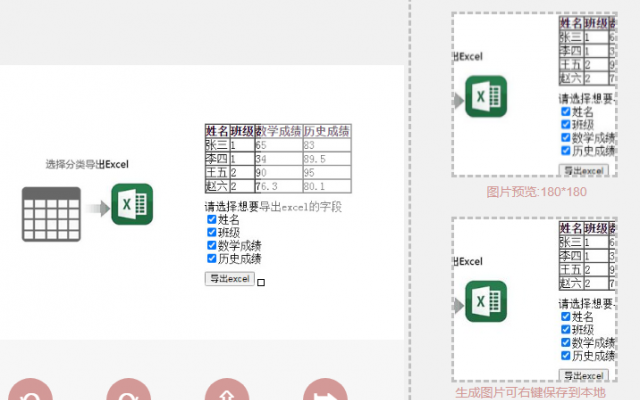The image size is (640, 400).
Task: Click the 姓名 checkbox label in main canvas
Action: [229, 220]
